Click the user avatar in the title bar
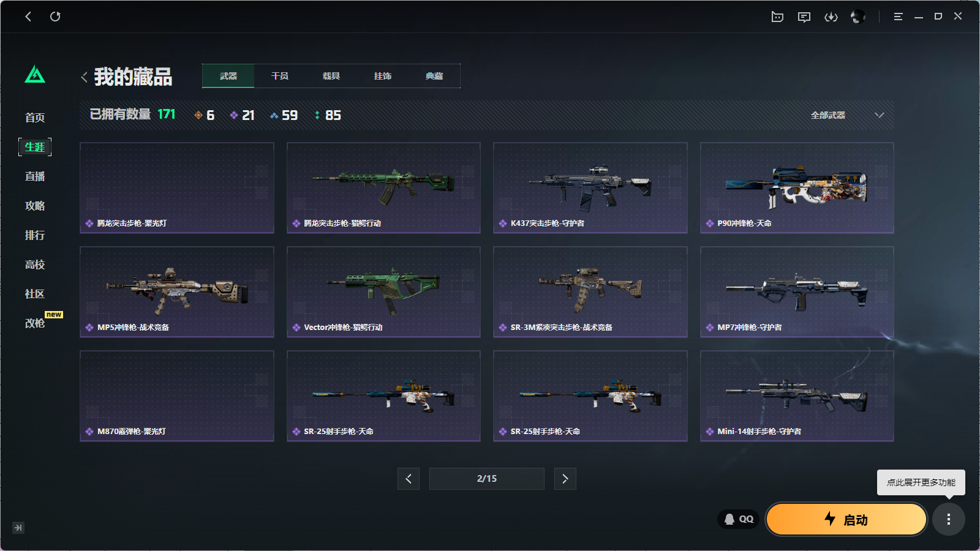 click(x=858, y=17)
